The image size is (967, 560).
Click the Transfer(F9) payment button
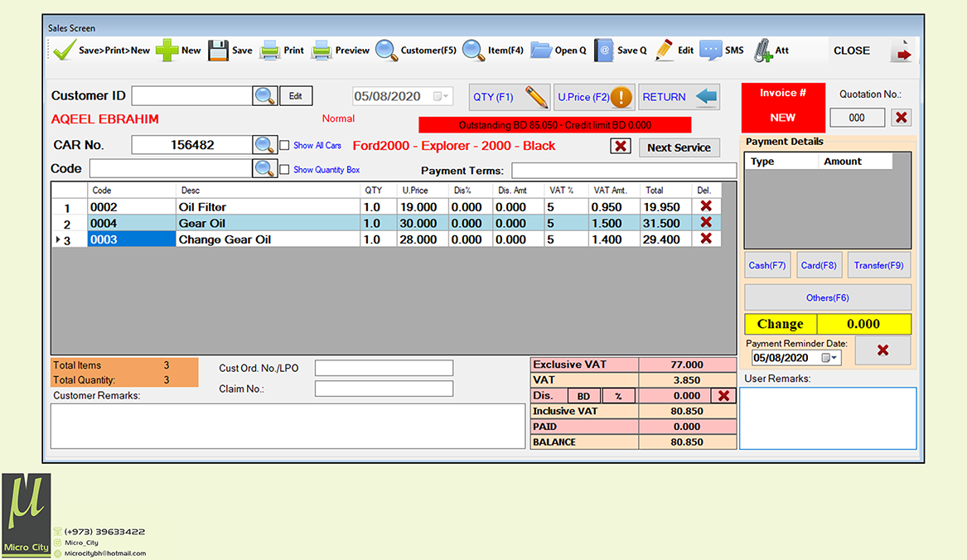tap(879, 265)
